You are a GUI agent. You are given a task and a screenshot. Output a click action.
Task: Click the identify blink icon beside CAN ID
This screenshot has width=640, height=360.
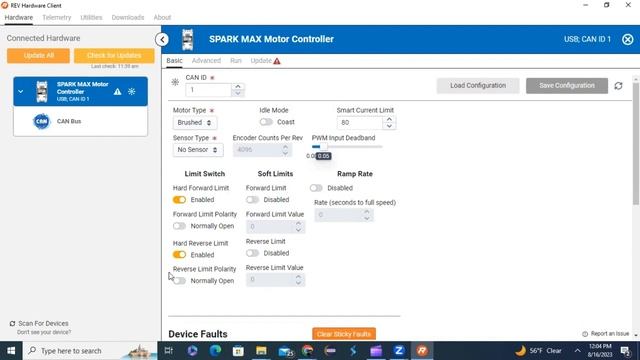tap(175, 82)
